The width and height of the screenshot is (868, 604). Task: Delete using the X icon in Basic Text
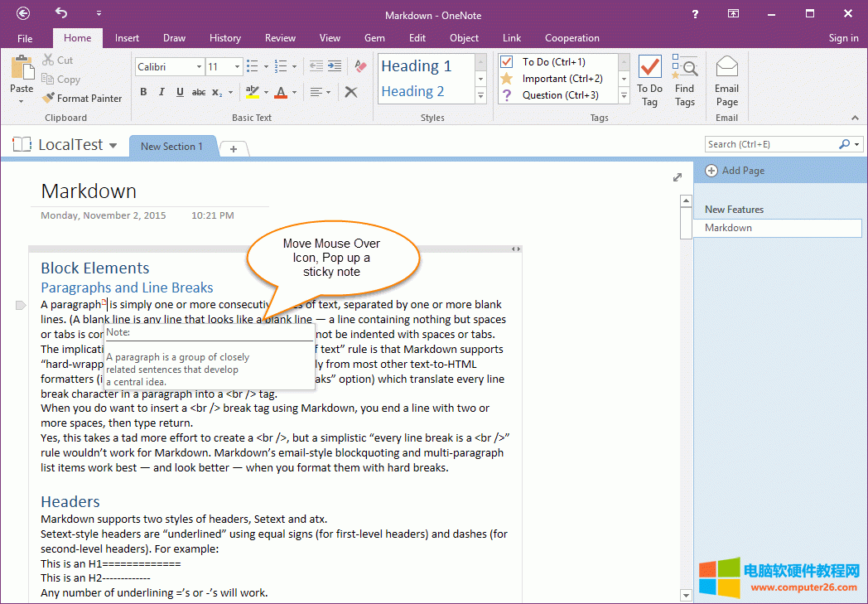(351, 92)
